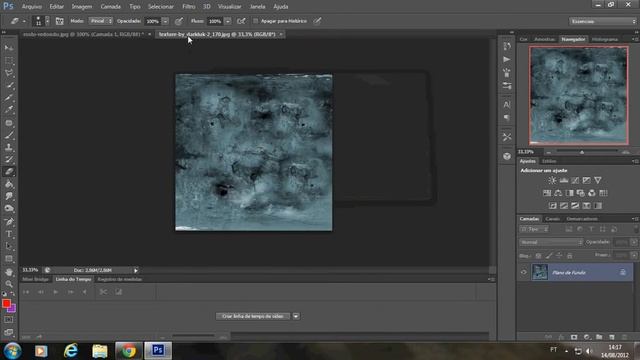
Task: Switch to the Histograma tab
Action: click(605, 39)
